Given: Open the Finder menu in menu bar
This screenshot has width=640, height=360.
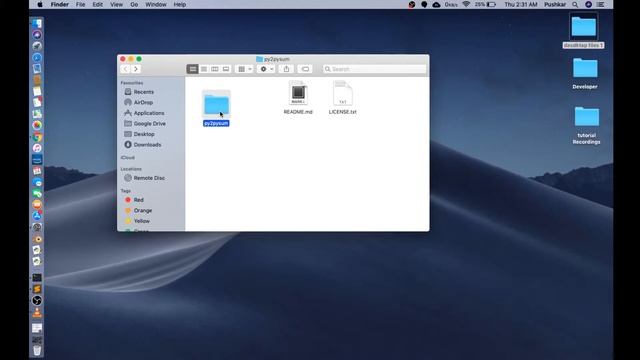Looking at the screenshot, I should (x=60, y=4).
